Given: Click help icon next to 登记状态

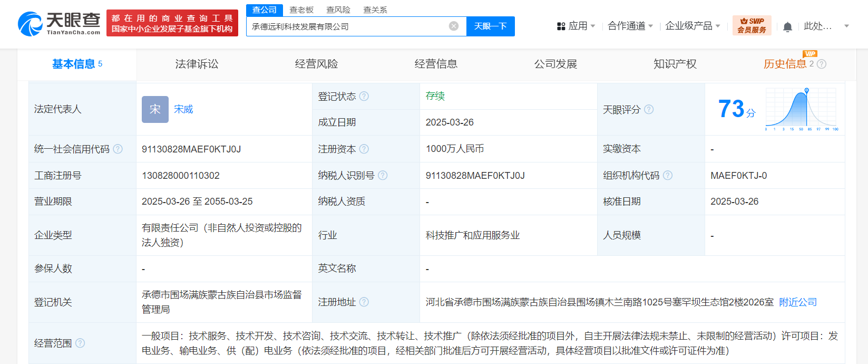Looking at the screenshot, I should pos(364,97).
